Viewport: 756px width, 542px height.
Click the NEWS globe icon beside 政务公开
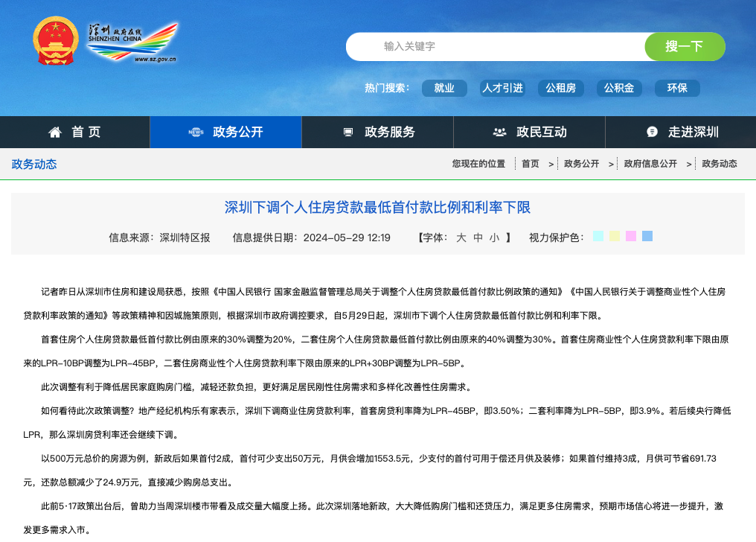pos(196,132)
